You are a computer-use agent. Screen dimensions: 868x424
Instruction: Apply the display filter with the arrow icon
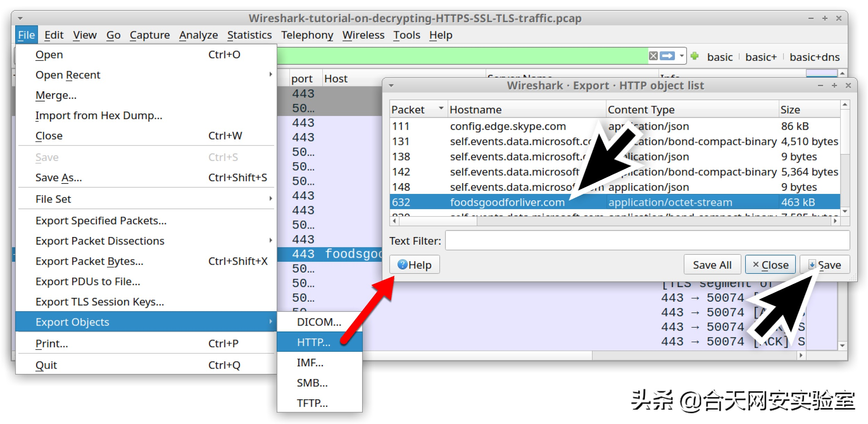pos(667,56)
